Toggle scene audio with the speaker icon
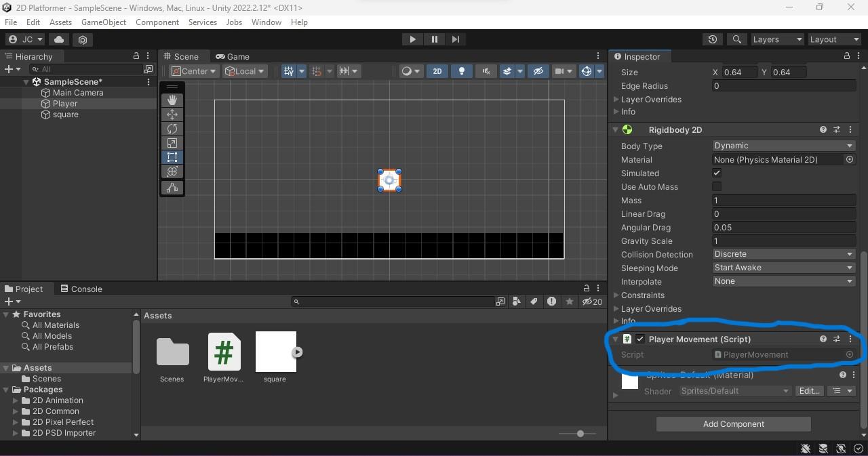Viewport: 868px width, 456px height. point(486,70)
